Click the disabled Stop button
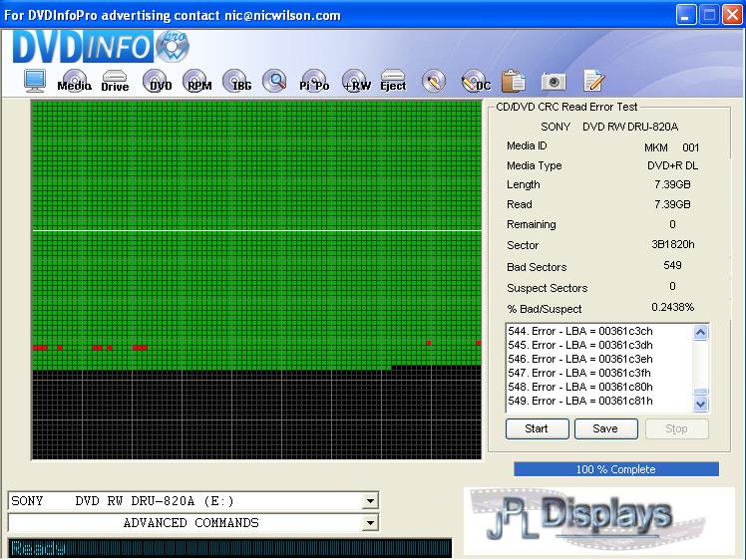Screen dimensions: 746x560 point(676,428)
